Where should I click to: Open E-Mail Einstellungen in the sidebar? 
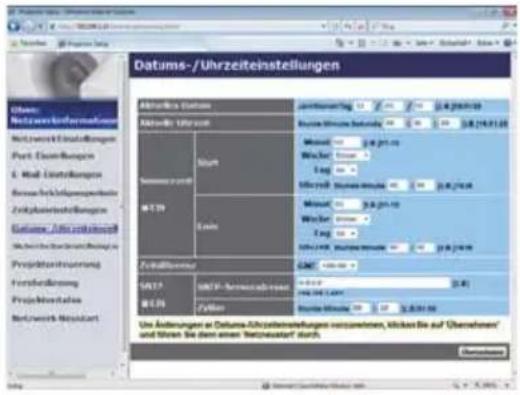57,174
